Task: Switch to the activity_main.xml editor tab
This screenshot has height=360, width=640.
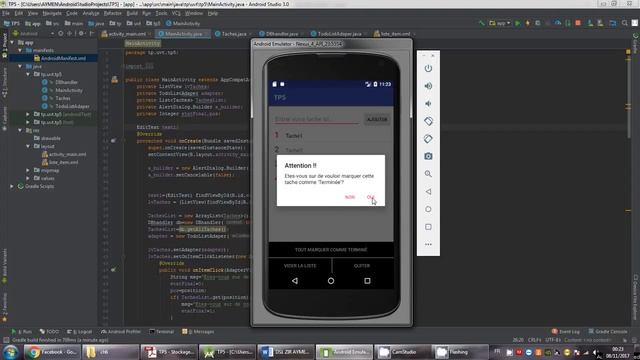Action: [x=127, y=34]
